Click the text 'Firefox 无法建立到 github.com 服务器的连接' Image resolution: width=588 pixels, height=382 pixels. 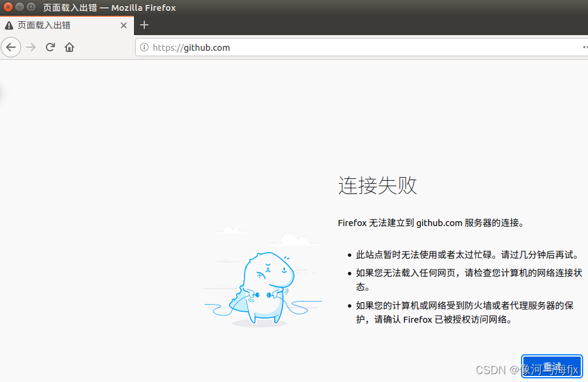[x=428, y=223]
